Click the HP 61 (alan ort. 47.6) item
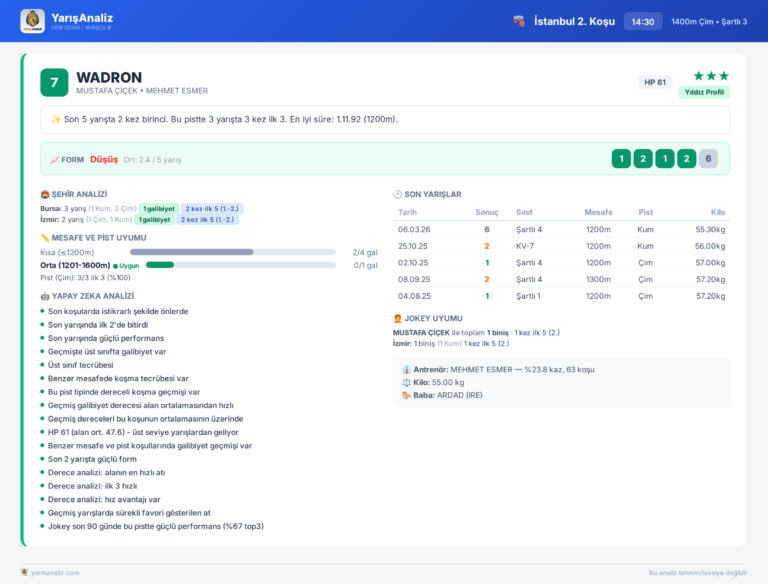Viewport: 768px width, 584px height. tap(143, 432)
